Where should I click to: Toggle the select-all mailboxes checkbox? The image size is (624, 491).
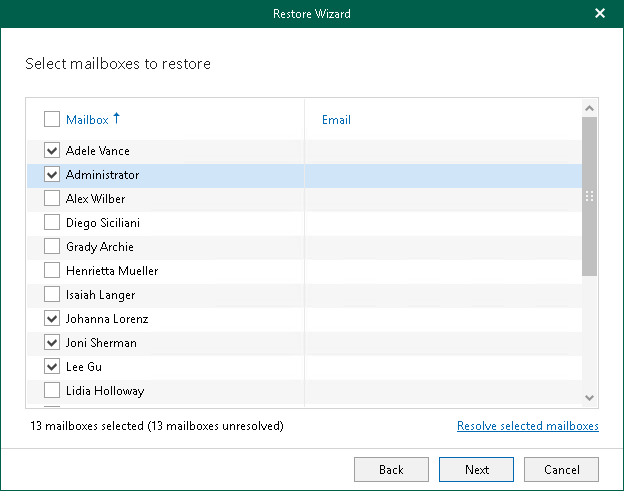pyautogui.click(x=52, y=120)
